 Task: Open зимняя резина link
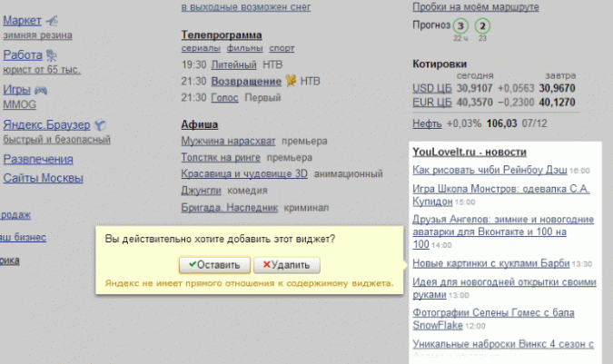coord(37,35)
